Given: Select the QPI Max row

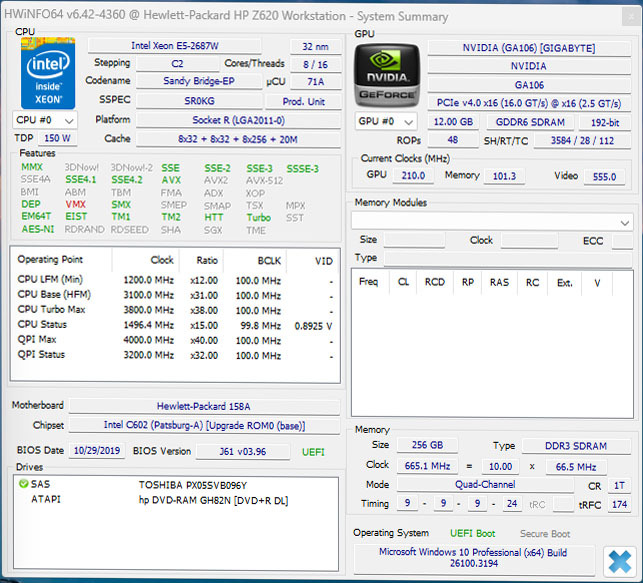Looking at the screenshot, I should click(x=175, y=340).
